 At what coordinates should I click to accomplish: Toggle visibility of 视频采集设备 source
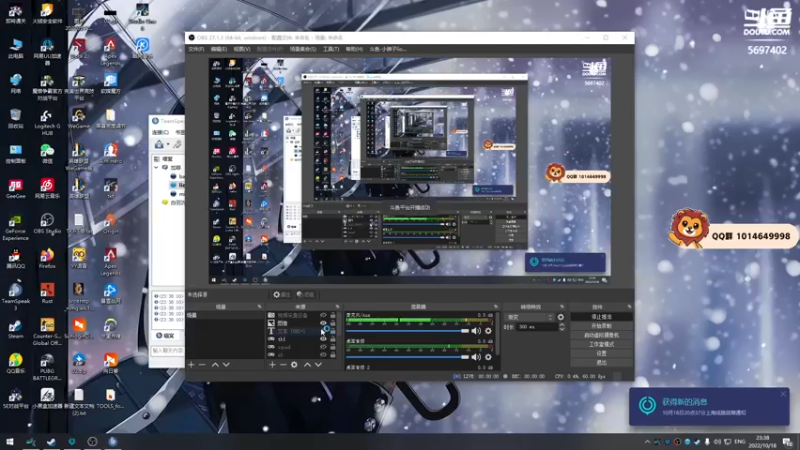pyautogui.click(x=323, y=315)
